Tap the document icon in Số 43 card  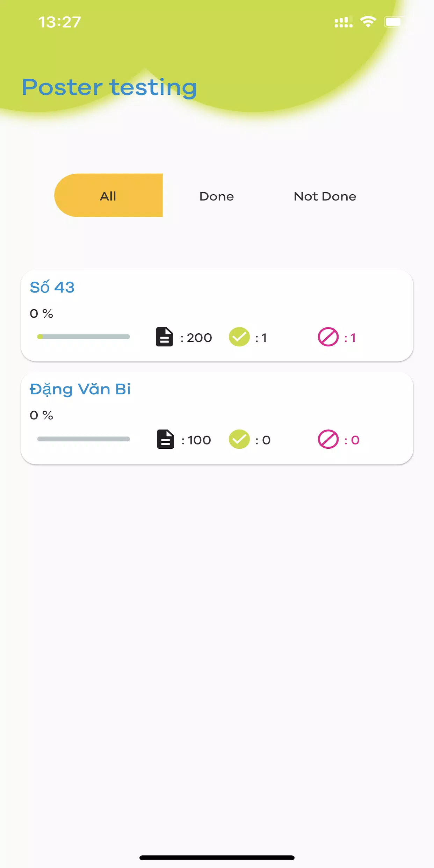164,337
